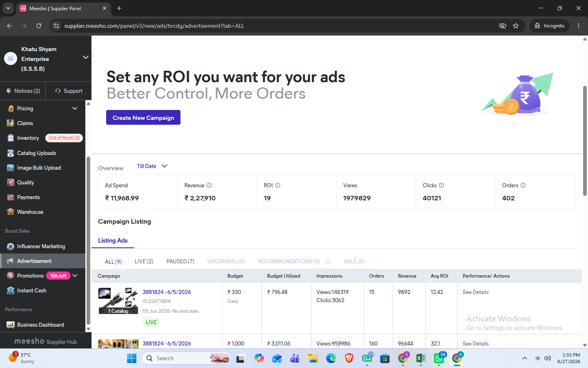The width and height of the screenshot is (588, 368).
Task: Switch to the LIVE (2) tab
Action: (144, 262)
